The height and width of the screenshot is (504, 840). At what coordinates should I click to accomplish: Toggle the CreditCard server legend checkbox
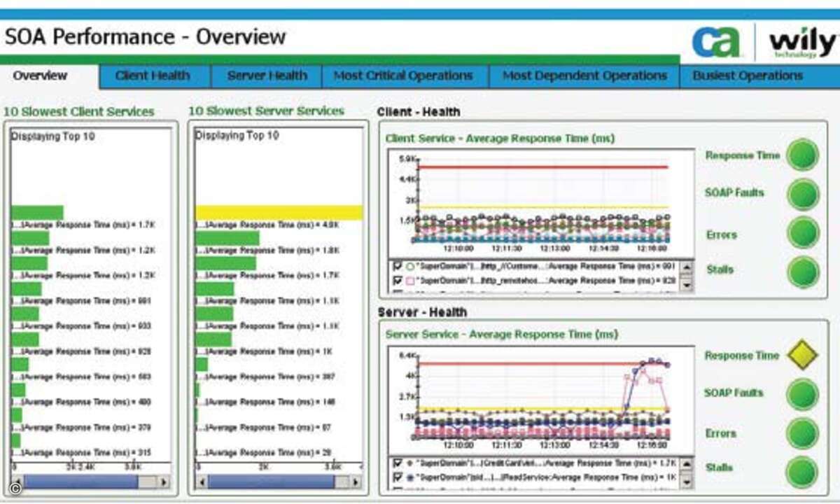tap(398, 463)
